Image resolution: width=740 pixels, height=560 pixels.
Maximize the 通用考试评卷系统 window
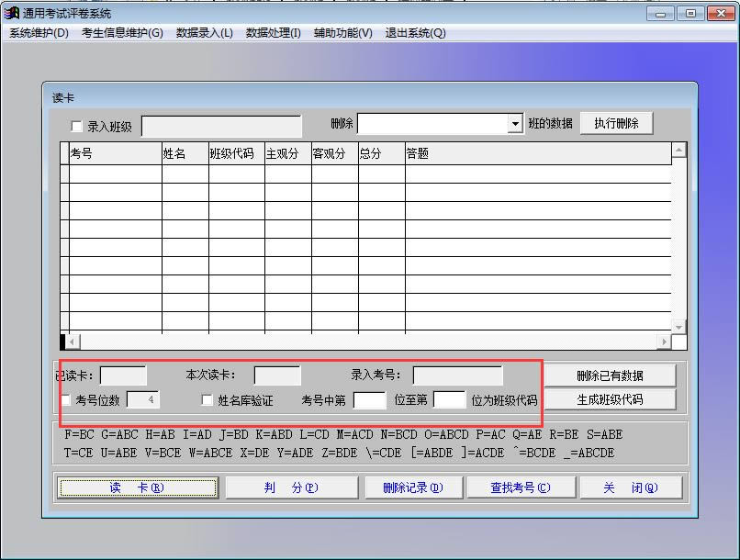[690, 14]
